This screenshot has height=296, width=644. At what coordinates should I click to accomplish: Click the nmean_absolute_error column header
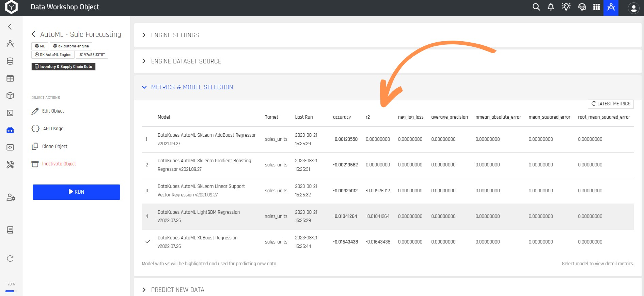point(498,117)
